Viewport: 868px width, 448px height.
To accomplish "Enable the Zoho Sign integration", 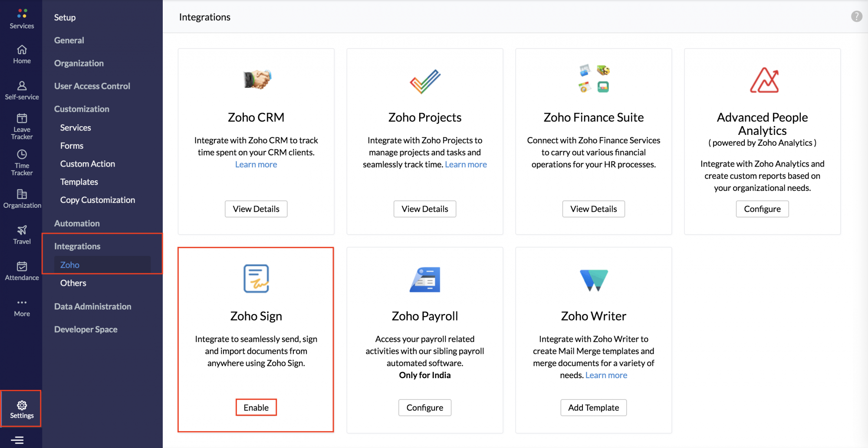I will tap(256, 407).
